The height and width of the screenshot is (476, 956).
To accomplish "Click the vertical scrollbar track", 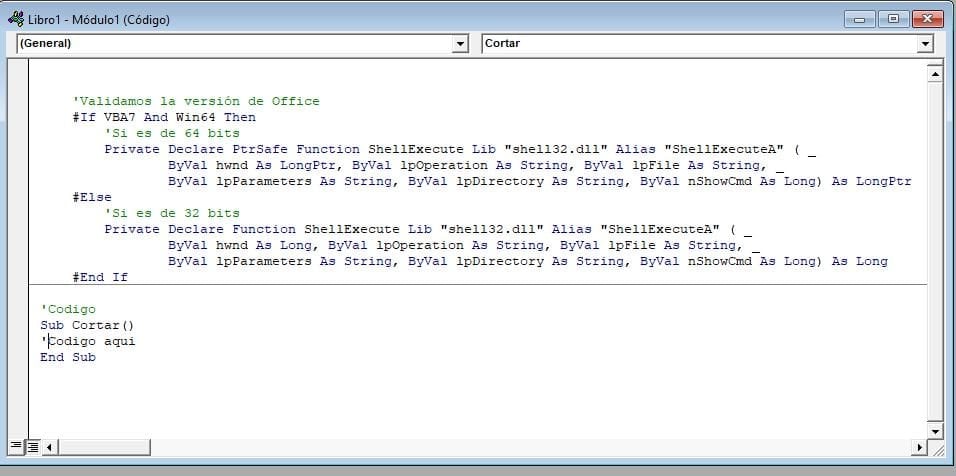I will pos(935,250).
